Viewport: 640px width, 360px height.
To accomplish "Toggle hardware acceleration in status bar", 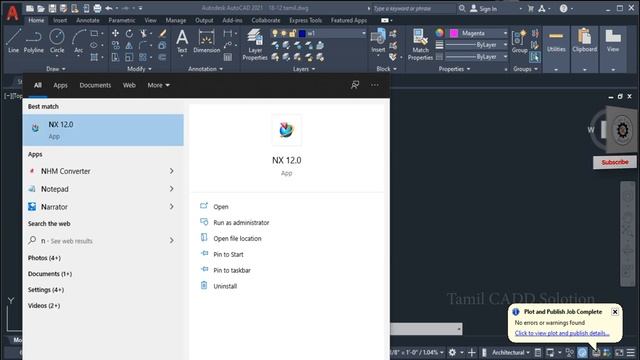I will (x=582, y=352).
